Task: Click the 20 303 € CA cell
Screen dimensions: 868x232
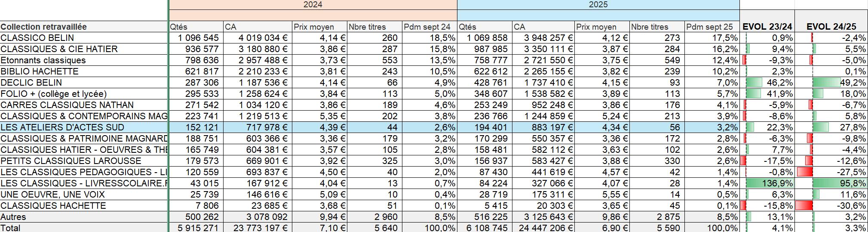Action: (x=543, y=206)
